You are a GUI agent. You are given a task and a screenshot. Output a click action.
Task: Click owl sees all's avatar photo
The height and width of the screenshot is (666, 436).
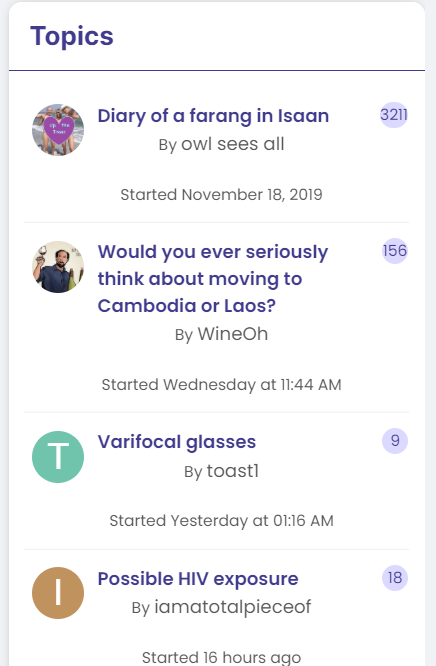[x=58, y=130]
